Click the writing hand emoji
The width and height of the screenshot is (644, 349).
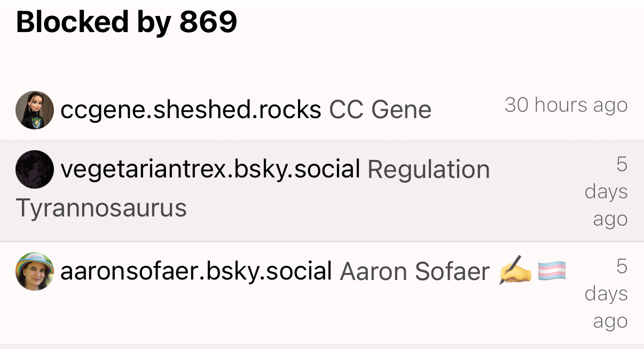point(515,272)
